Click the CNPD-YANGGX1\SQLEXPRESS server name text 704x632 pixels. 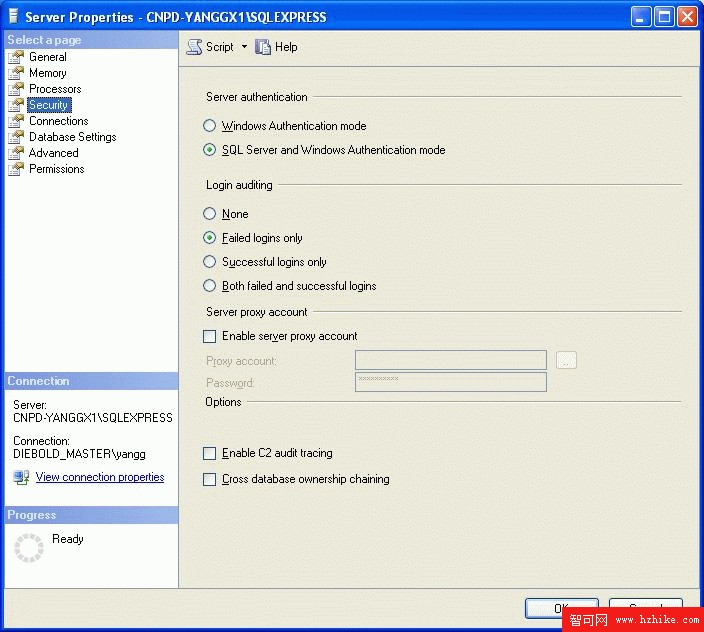(93, 418)
